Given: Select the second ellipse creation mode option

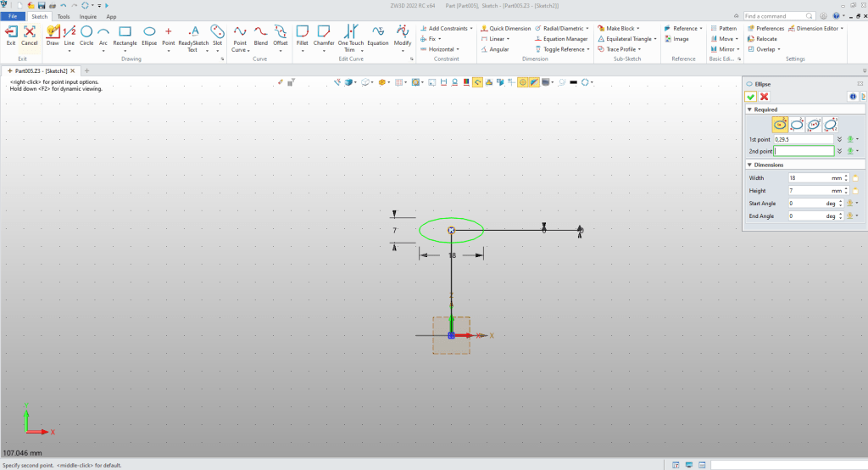Looking at the screenshot, I should pos(797,124).
